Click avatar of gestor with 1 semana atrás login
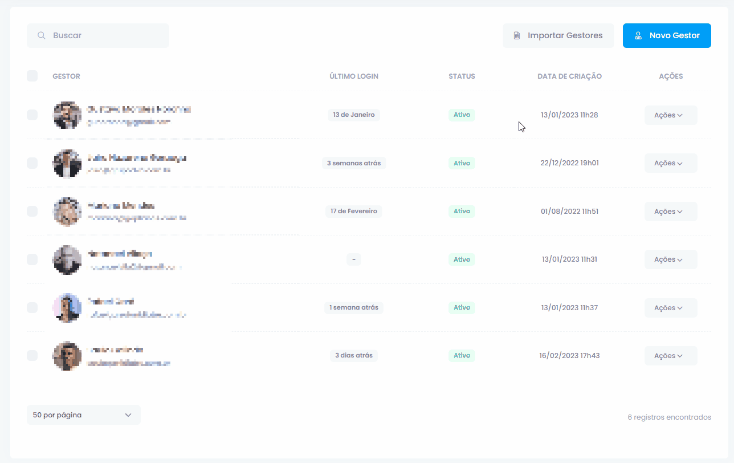 coord(67,308)
